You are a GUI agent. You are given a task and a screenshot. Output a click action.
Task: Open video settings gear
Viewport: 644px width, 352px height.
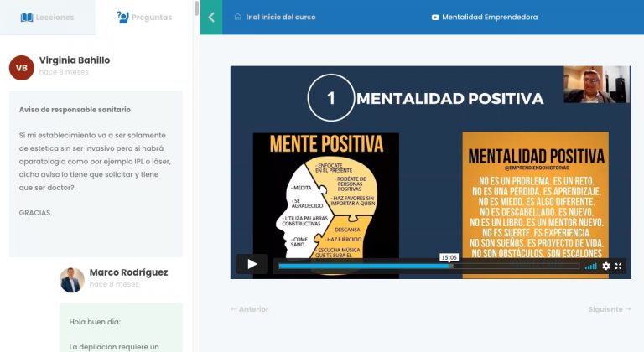pos(606,266)
